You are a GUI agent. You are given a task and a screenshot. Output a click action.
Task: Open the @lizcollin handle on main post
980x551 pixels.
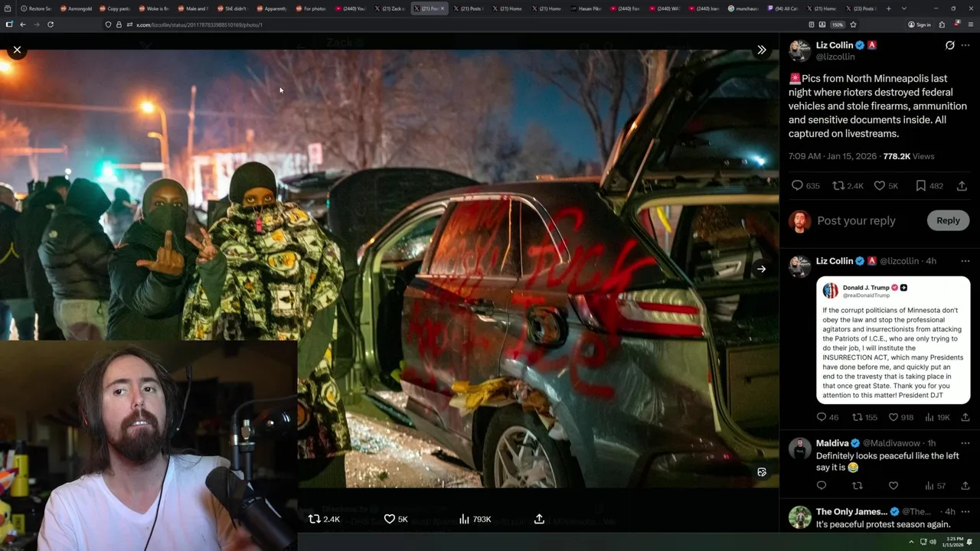tap(835, 57)
